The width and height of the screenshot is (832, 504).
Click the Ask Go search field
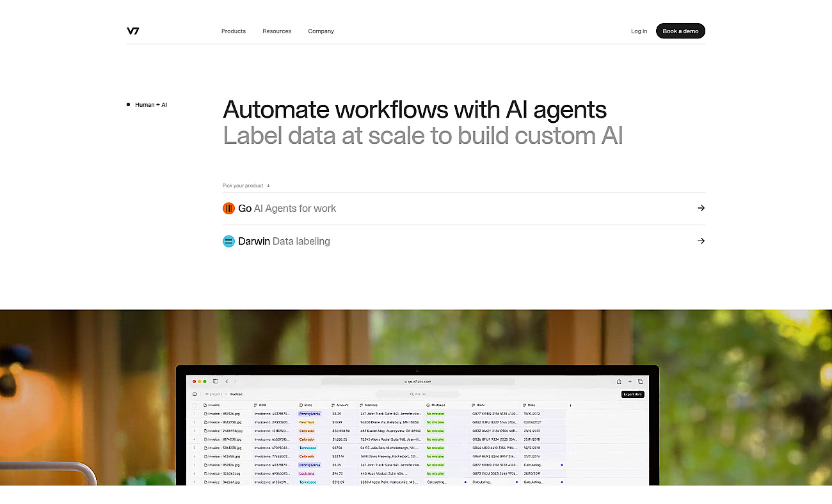click(x=417, y=394)
